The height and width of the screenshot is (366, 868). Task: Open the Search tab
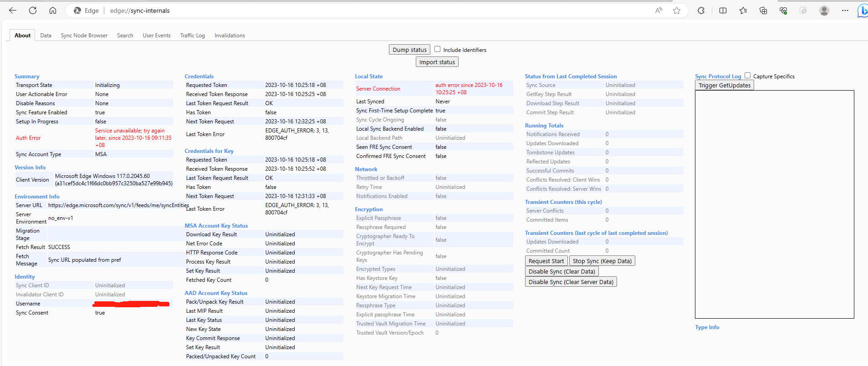125,35
